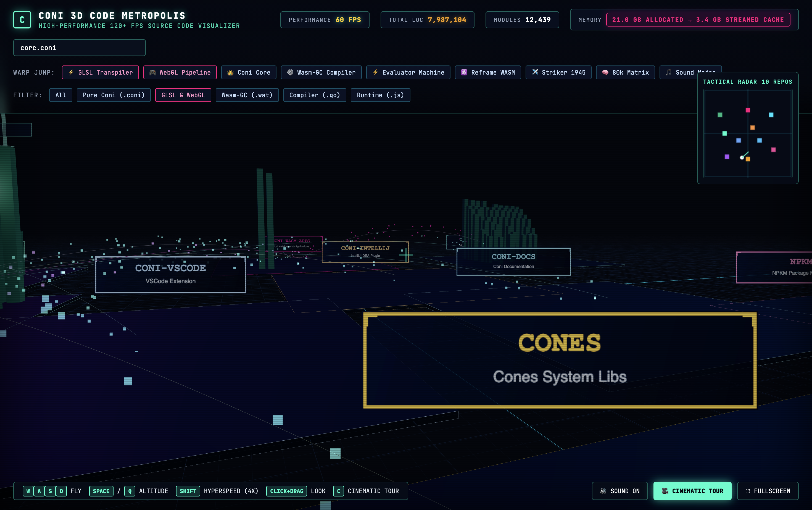Click the D key hint
Viewport: 812px width, 510px height.
(61, 491)
